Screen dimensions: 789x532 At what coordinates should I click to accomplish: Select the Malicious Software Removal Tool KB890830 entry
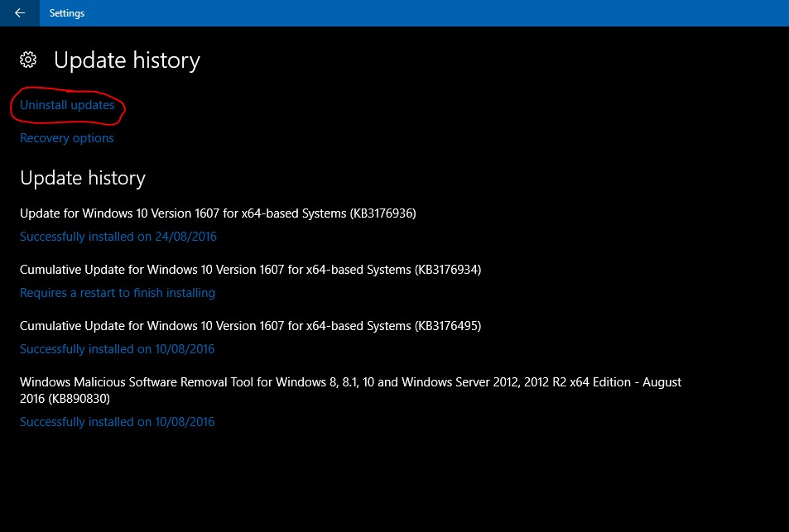point(350,391)
